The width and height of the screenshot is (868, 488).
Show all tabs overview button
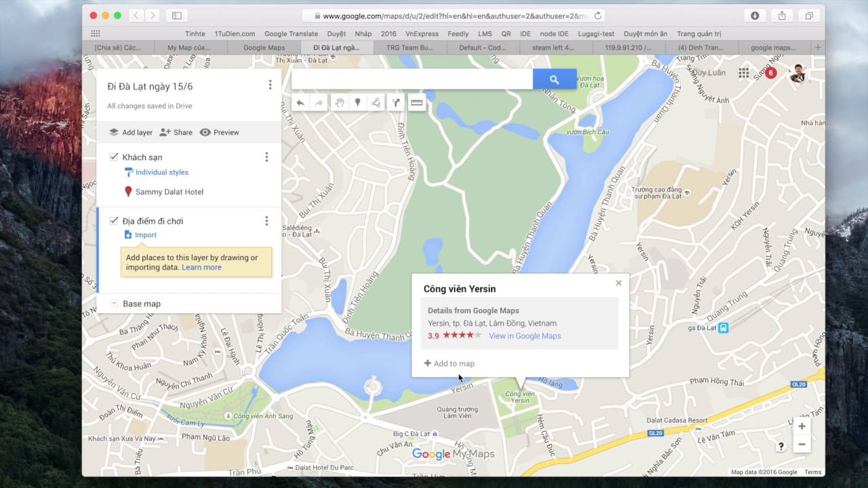[809, 16]
